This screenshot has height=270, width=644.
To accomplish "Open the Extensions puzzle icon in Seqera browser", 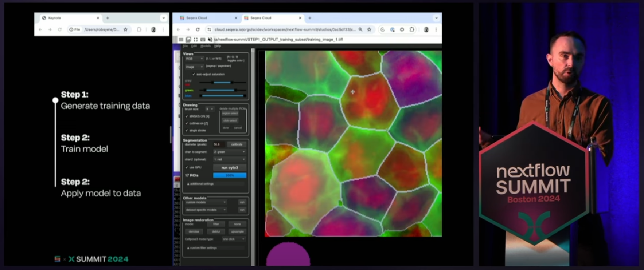I will click(x=412, y=29).
